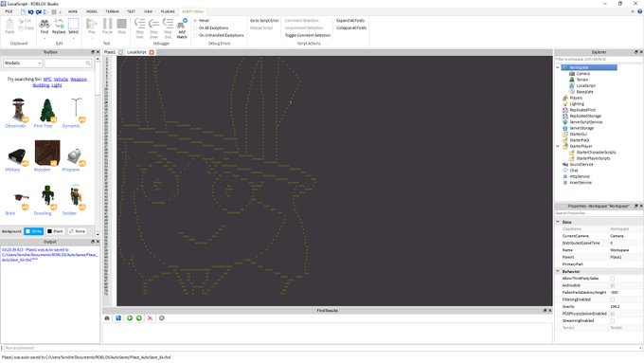
Task: Click Redo in the quick access toolbar
Action: click(x=38, y=12)
